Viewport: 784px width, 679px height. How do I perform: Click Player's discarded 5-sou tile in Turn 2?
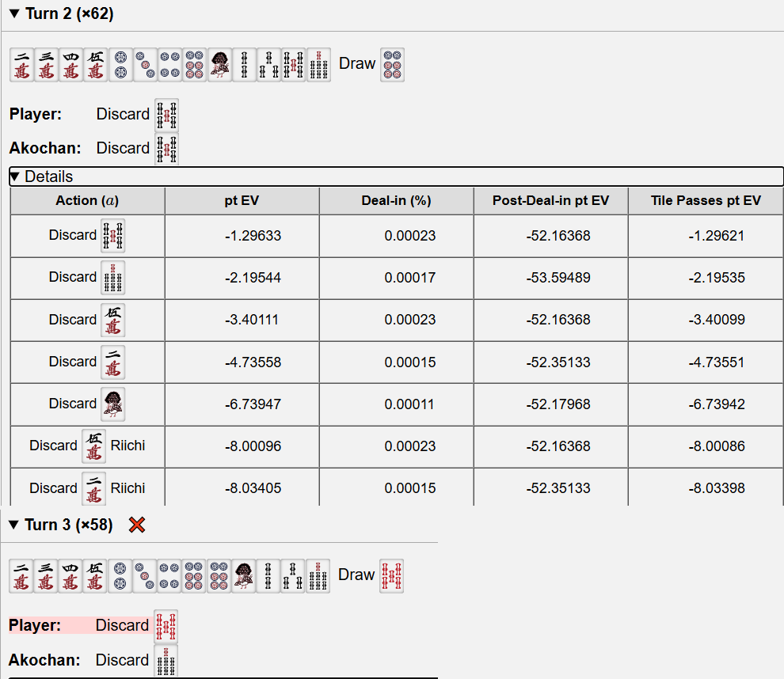(167, 115)
